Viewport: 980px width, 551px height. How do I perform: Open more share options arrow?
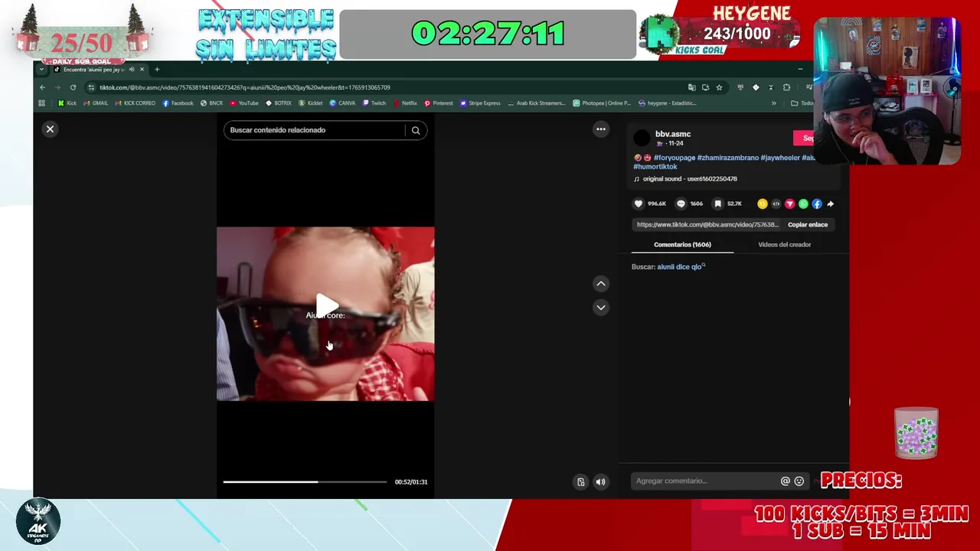[831, 204]
